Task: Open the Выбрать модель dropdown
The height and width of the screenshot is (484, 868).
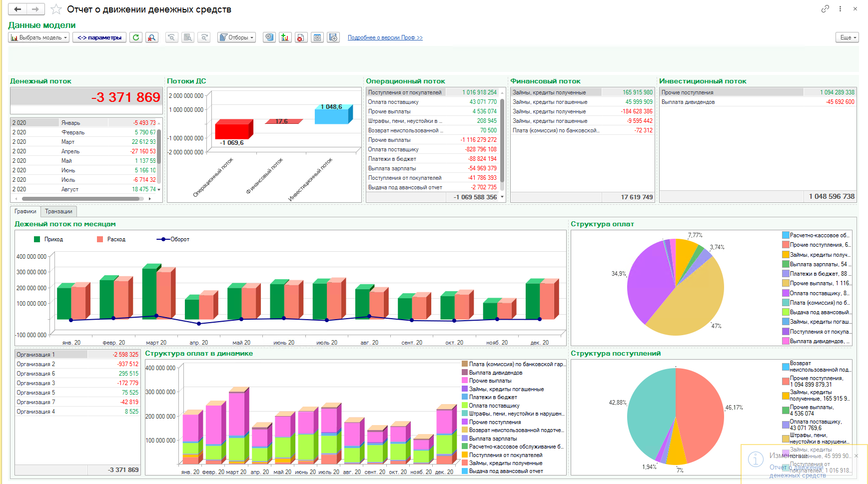Action: click(39, 37)
